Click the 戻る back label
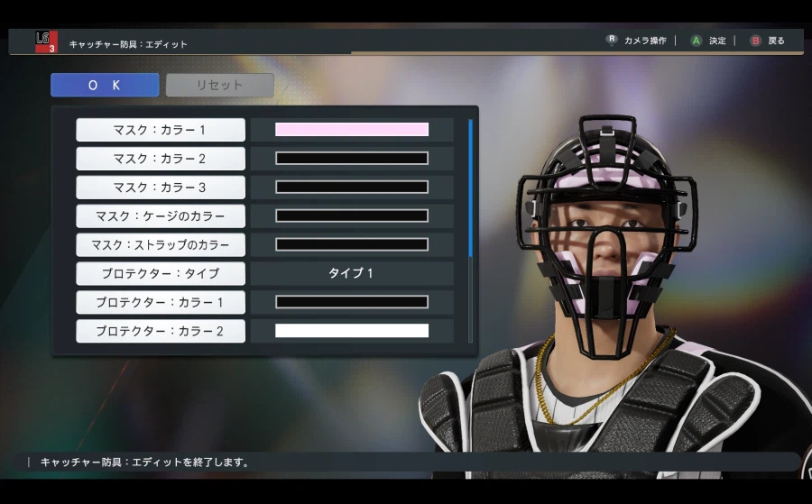This screenshot has height=504, width=812. point(776,41)
